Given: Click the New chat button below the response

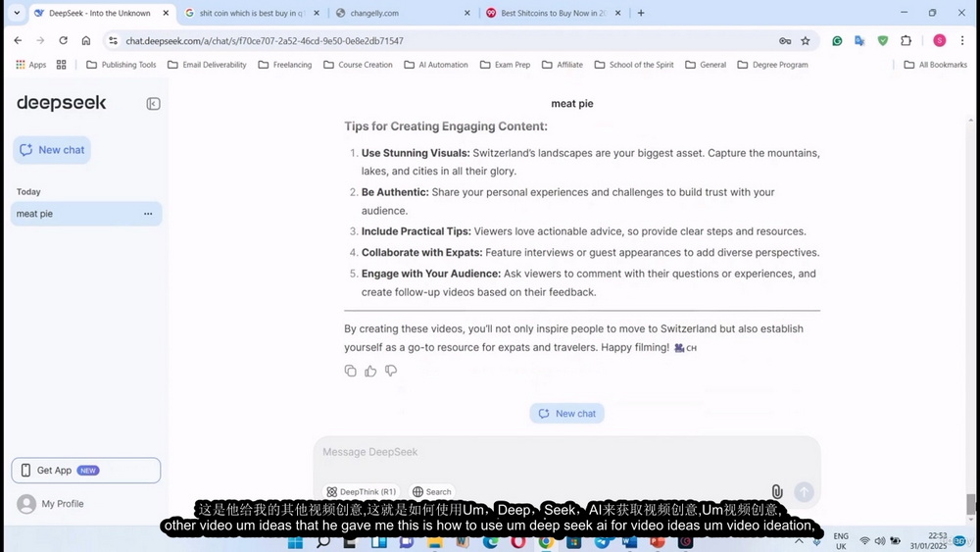Looking at the screenshot, I should [x=566, y=413].
